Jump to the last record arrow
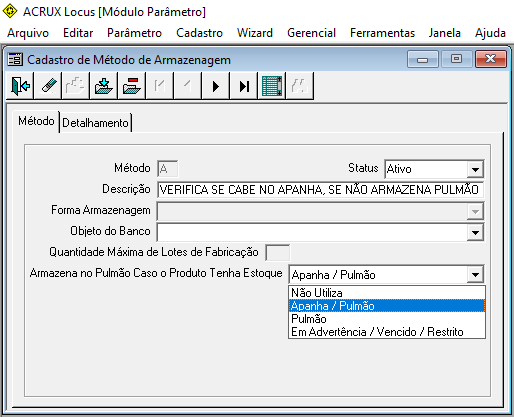 point(244,86)
